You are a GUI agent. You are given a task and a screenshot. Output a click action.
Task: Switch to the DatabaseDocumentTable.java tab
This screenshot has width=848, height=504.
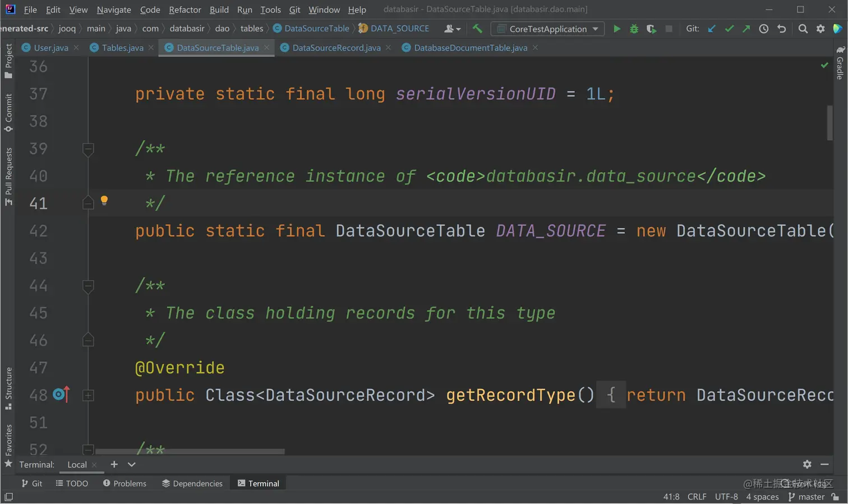click(471, 48)
